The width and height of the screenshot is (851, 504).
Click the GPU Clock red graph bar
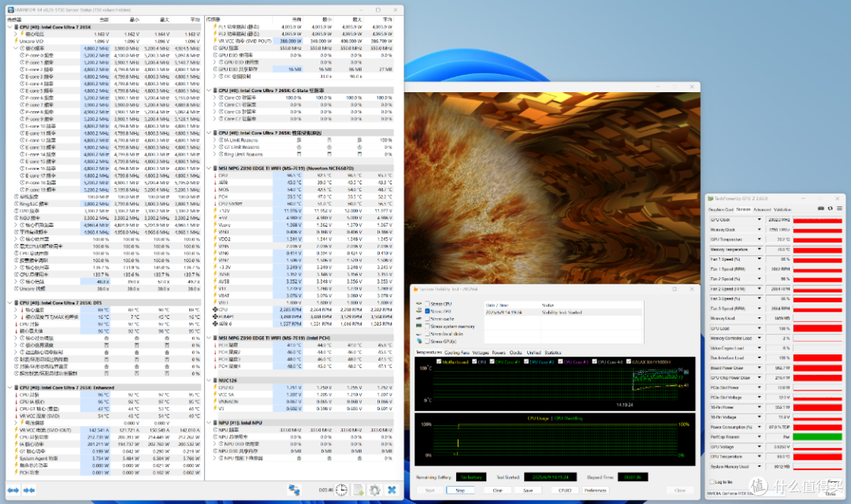(x=817, y=220)
